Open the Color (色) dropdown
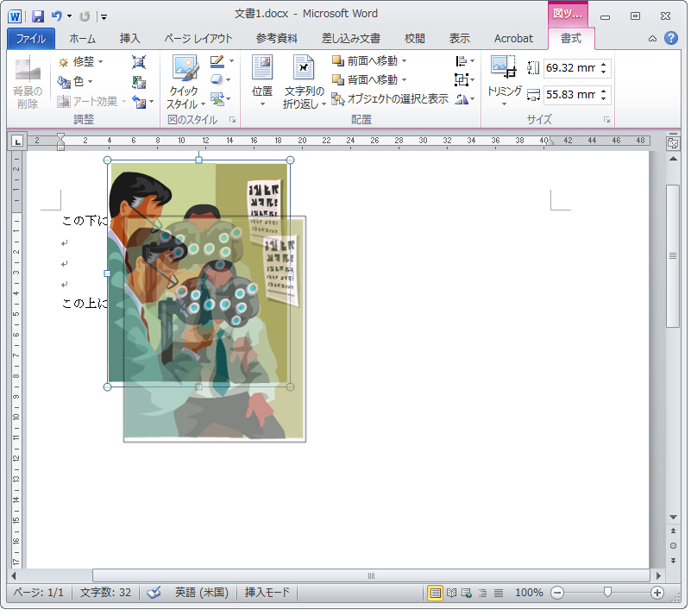691x616 pixels. click(76, 81)
